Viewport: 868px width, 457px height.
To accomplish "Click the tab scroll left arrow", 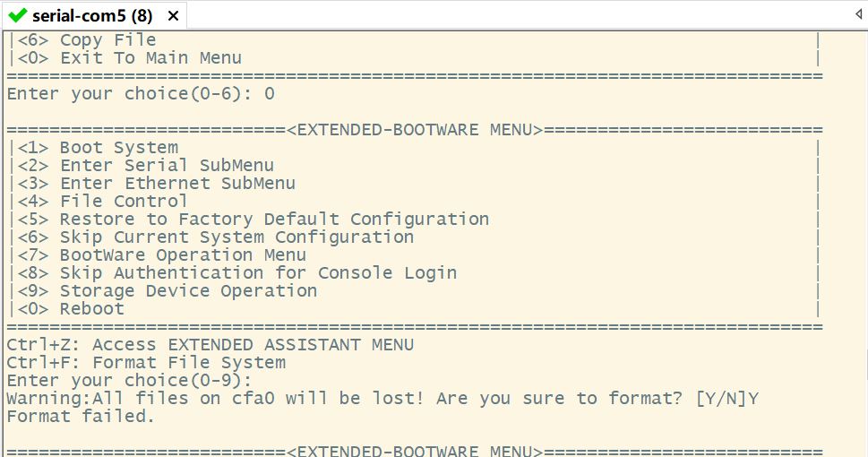I will pos(858,15).
